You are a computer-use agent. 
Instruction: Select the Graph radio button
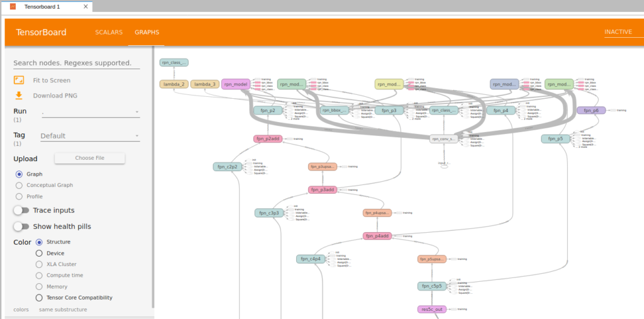19,174
